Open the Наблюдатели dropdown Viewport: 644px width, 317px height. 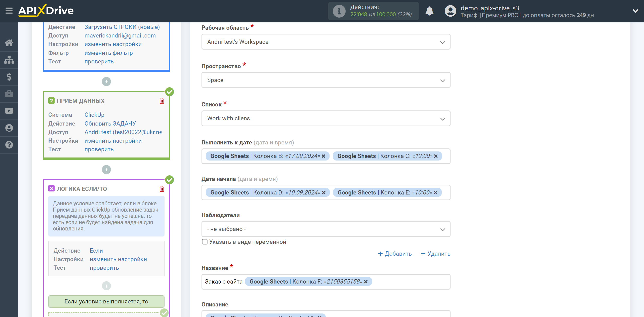(x=326, y=229)
